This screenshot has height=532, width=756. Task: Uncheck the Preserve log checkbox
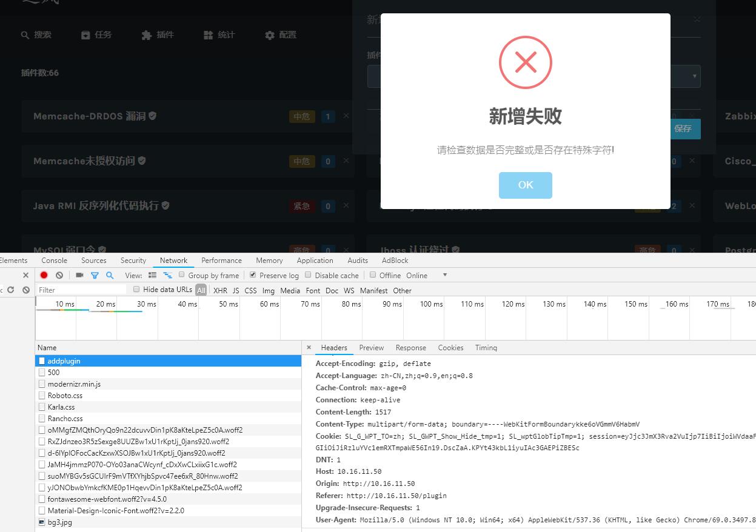(x=253, y=275)
